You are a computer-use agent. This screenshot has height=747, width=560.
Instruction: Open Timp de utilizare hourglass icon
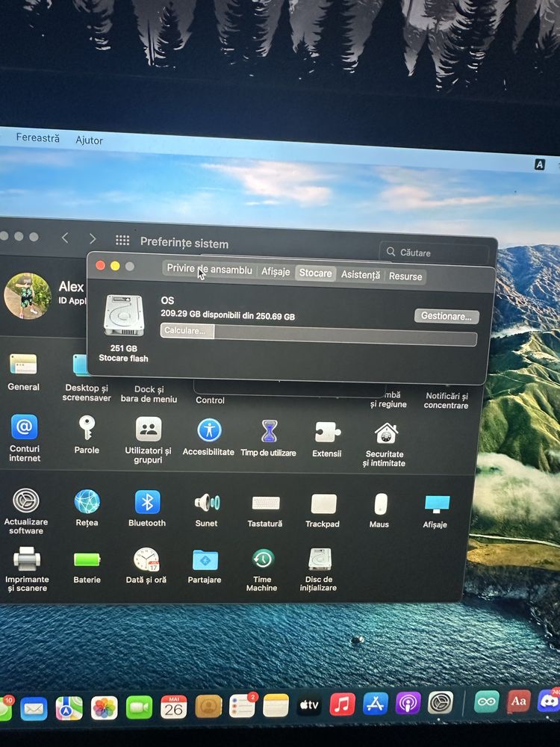269,432
